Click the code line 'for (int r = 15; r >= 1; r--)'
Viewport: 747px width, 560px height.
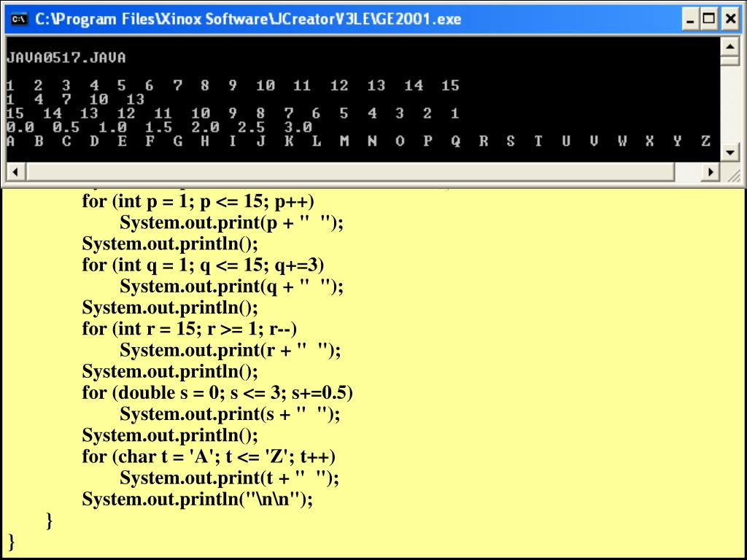(190, 329)
